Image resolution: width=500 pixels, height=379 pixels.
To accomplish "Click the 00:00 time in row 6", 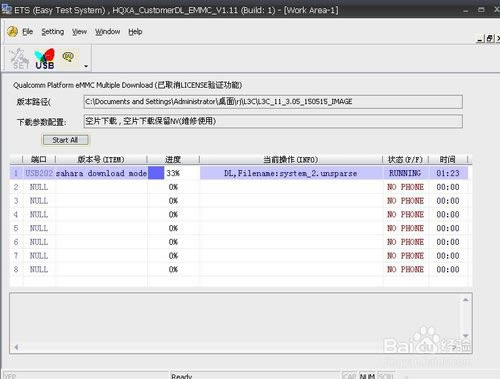I will 448,242.
